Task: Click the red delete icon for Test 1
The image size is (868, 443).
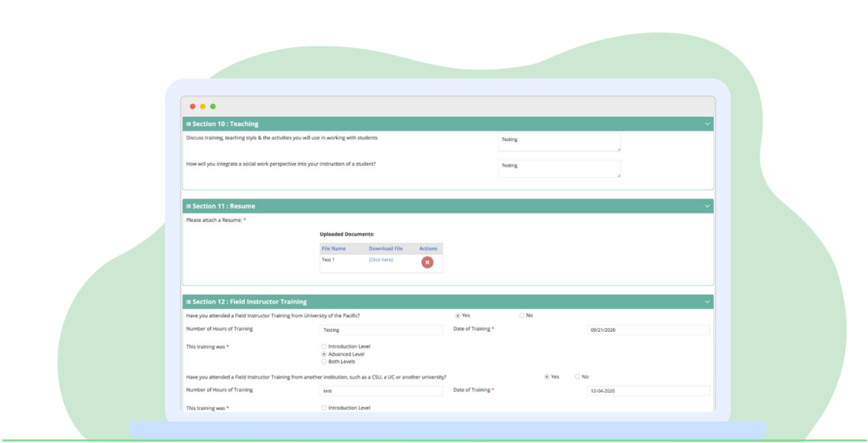Action: pyautogui.click(x=427, y=262)
